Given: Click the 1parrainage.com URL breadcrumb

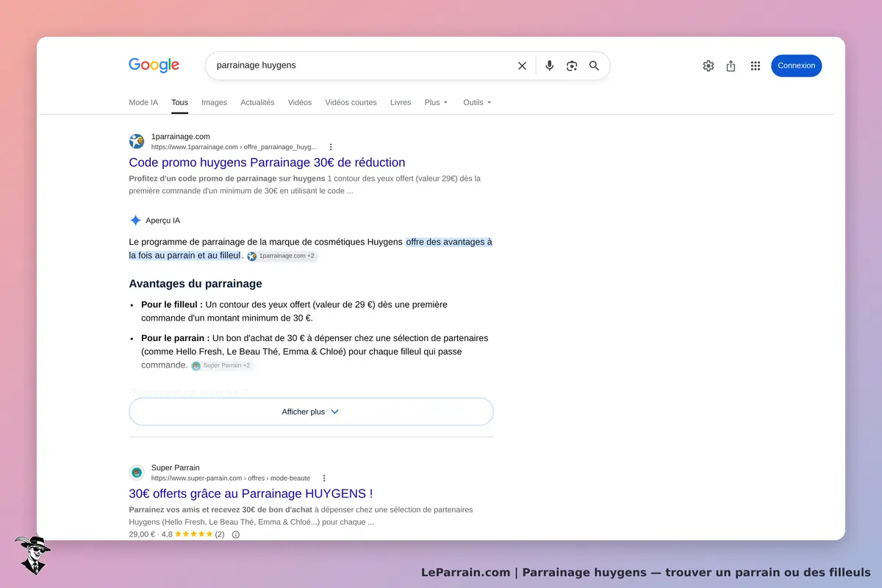Looking at the screenshot, I should point(234,147).
